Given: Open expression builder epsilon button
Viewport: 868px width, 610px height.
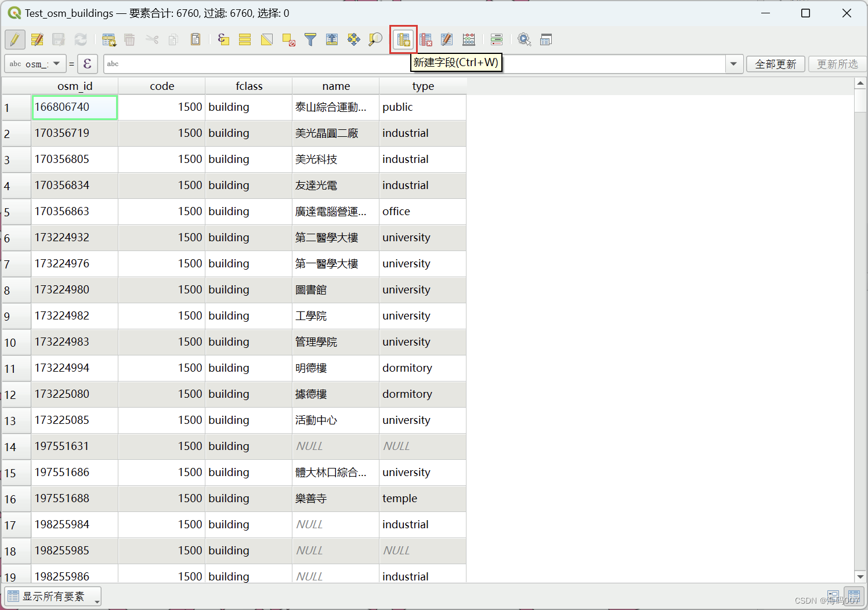Looking at the screenshot, I should [87, 64].
